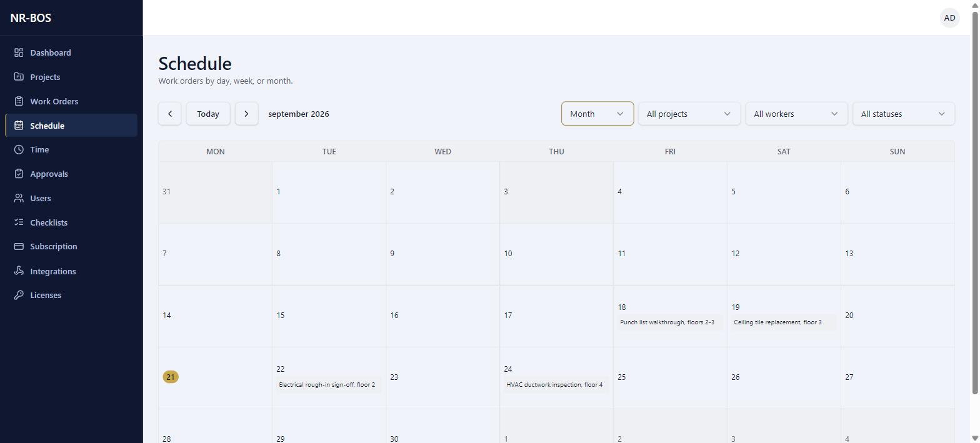Go to previous month with left chevron

(170, 114)
